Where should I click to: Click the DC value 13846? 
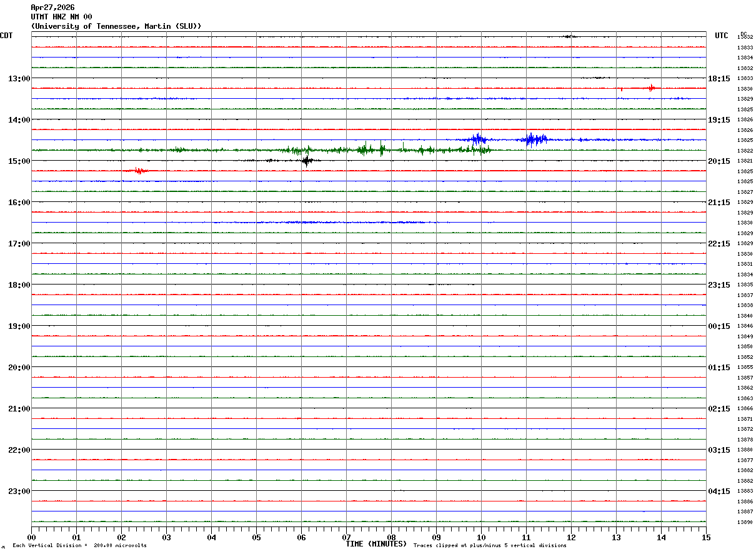745,326
